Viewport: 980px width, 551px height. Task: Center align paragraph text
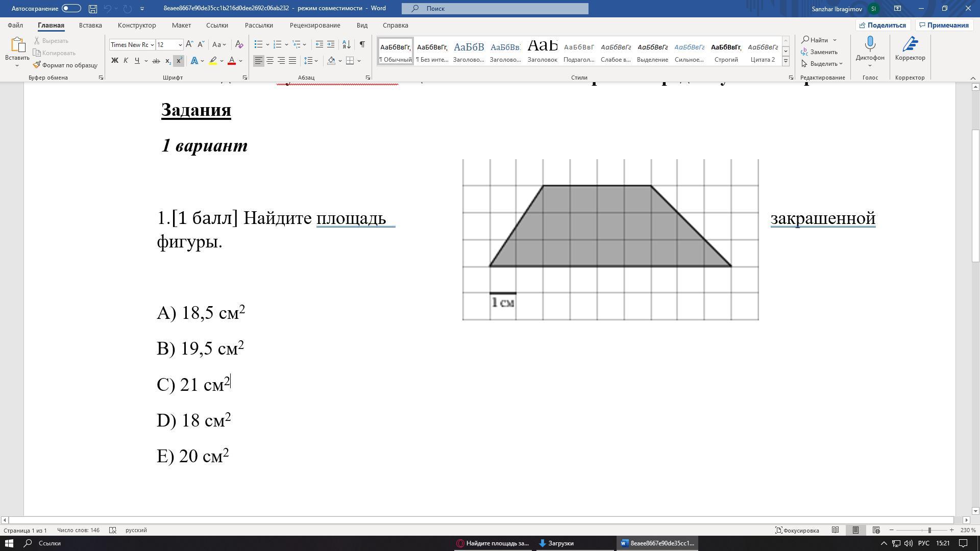270,61
